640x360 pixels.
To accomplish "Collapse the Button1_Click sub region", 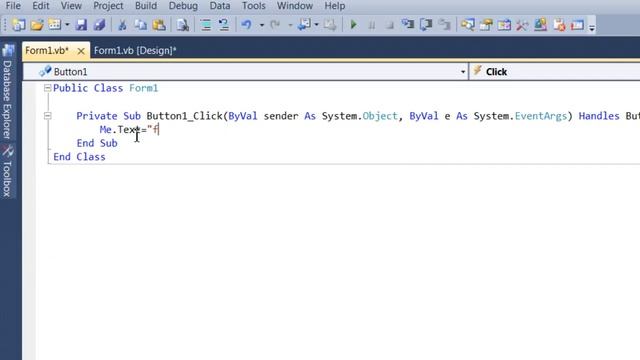I will pyautogui.click(x=47, y=116).
